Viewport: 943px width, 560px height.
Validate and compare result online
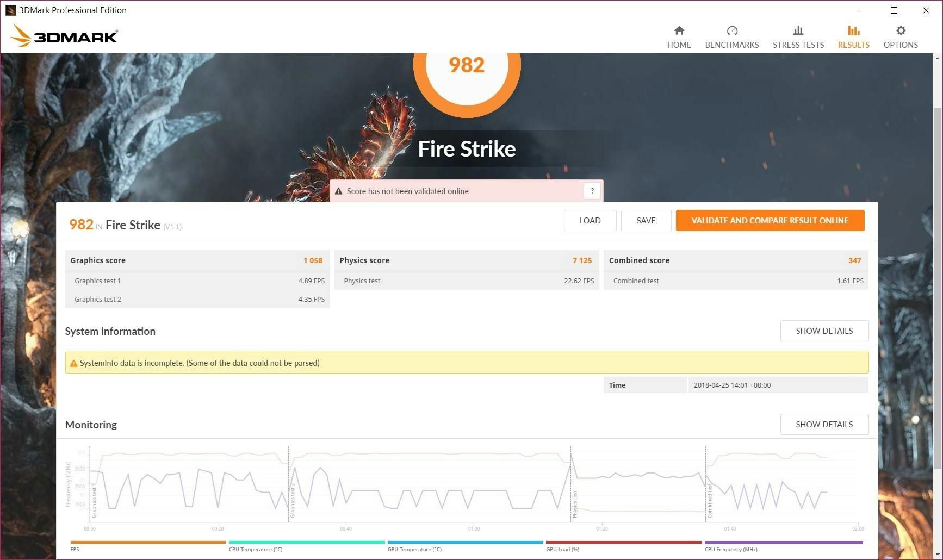[x=770, y=220]
